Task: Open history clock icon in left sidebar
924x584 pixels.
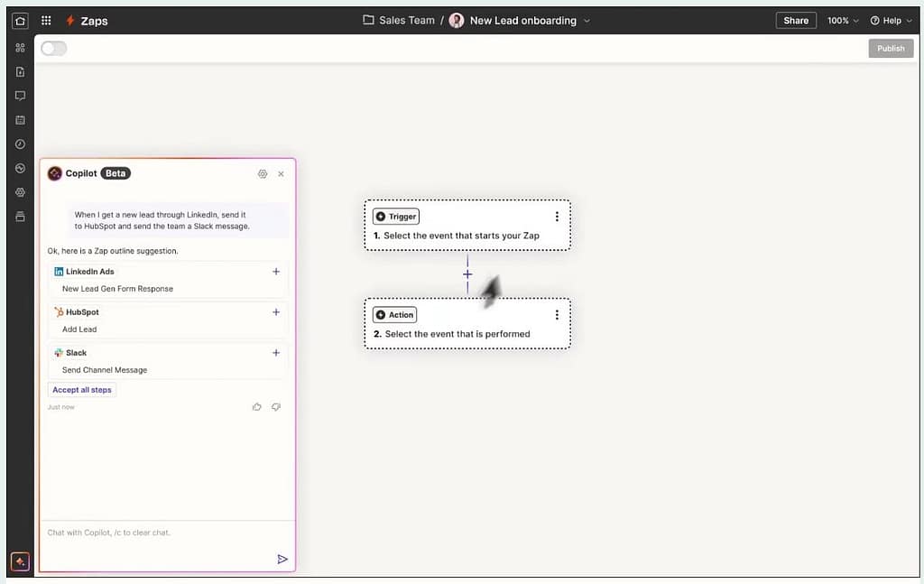Action: pos(20,144)
